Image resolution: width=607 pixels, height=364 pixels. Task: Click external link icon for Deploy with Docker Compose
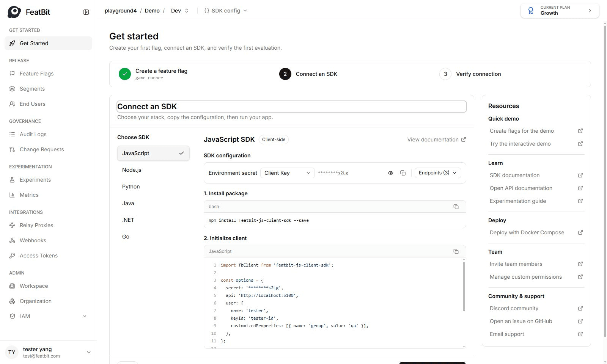point(580,232)
